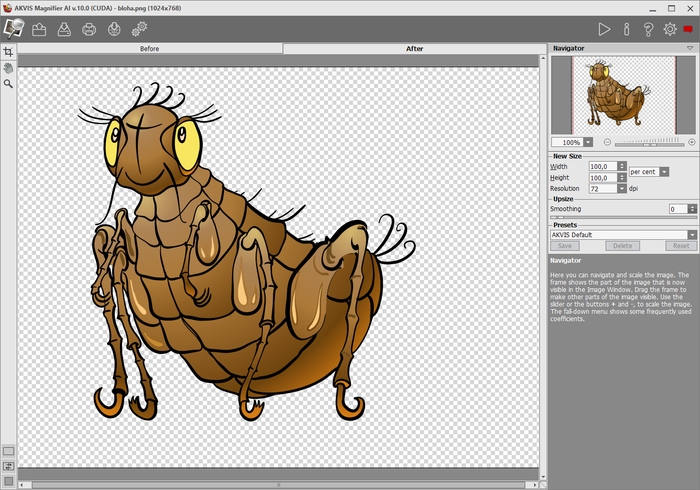This screenshot has height=490, width=700.
Task: Print the image using printer icon
Action: (89, 29)
